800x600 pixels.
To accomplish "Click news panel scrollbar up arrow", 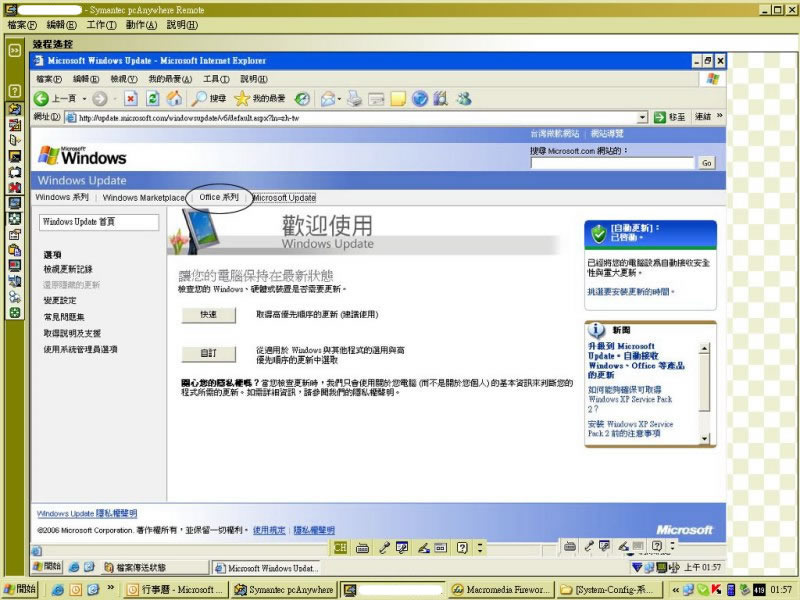I will (x=705, y=348).
